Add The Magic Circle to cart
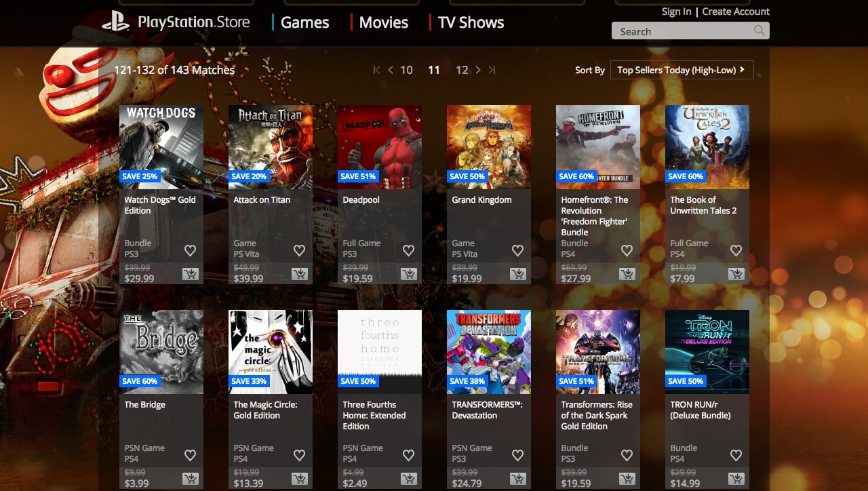 (x=299, y=479)
